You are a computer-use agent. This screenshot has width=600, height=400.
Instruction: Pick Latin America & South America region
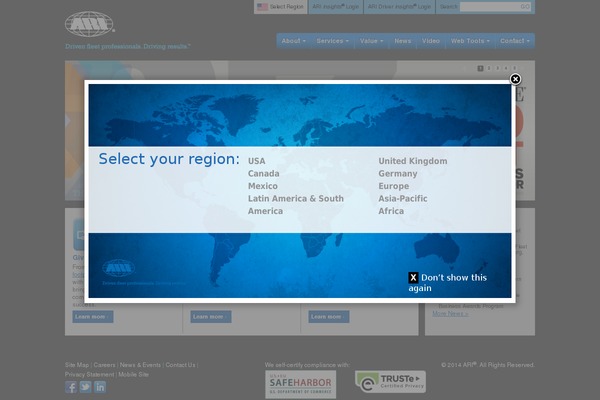coord(295,205)
